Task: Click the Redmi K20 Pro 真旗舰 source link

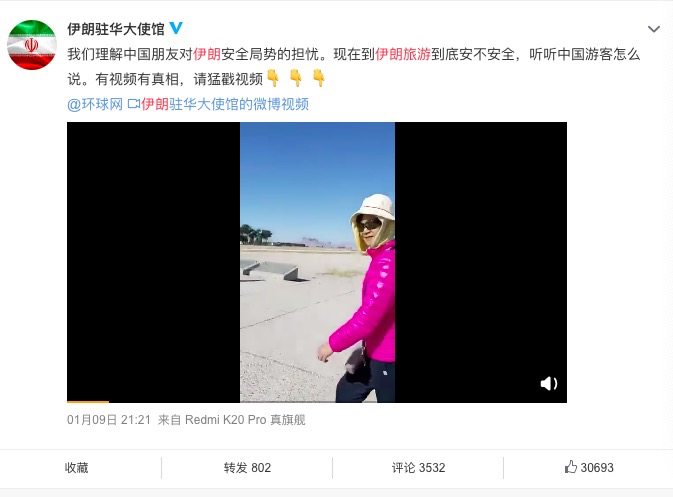Action: pyautogui.click(x=245, y=420)
